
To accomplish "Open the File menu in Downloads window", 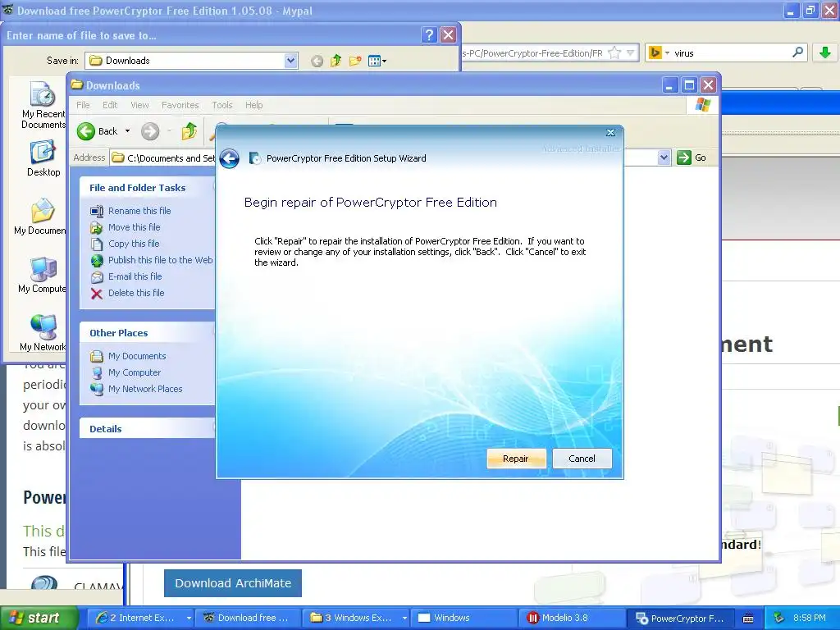I will (x=83, y=105).
